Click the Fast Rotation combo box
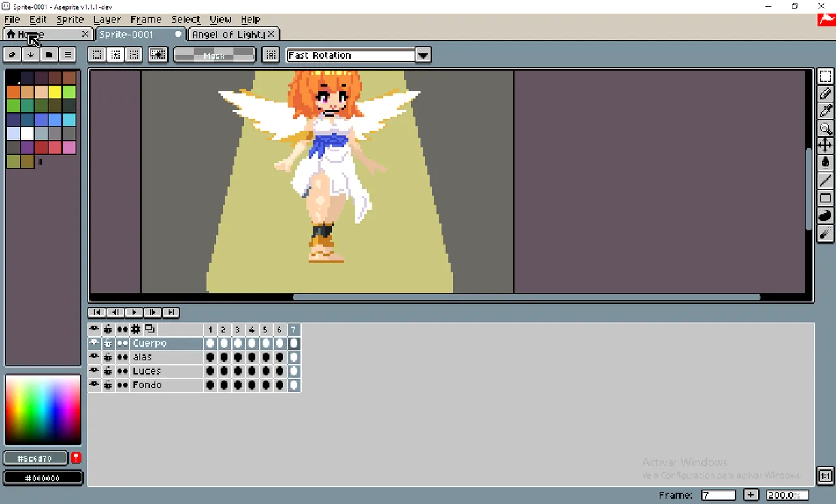 coord(351,55)
